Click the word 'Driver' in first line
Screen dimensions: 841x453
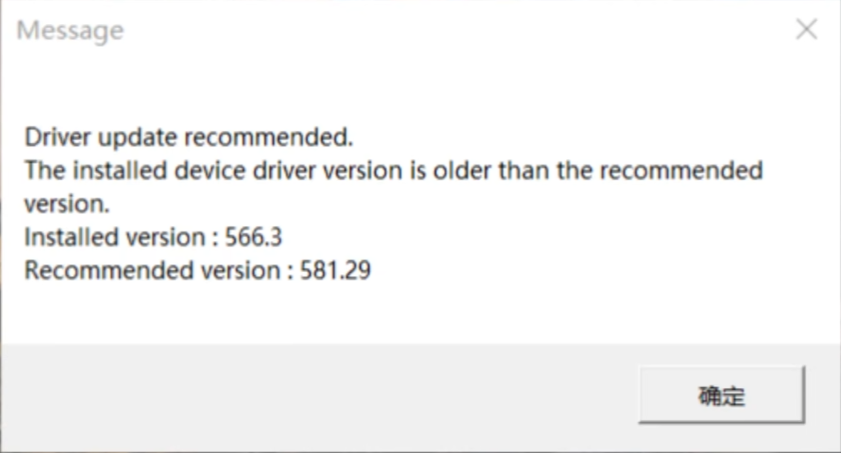coord(56,136)
